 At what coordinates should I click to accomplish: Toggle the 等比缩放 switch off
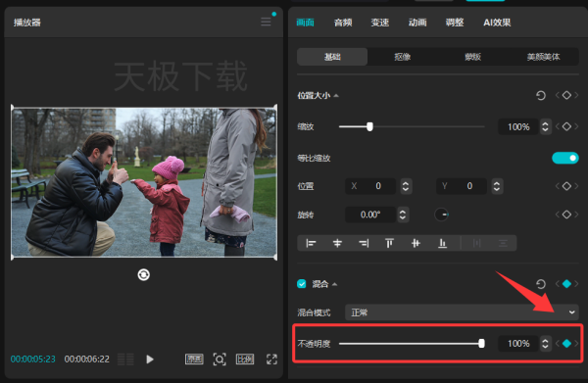[565, 158]
